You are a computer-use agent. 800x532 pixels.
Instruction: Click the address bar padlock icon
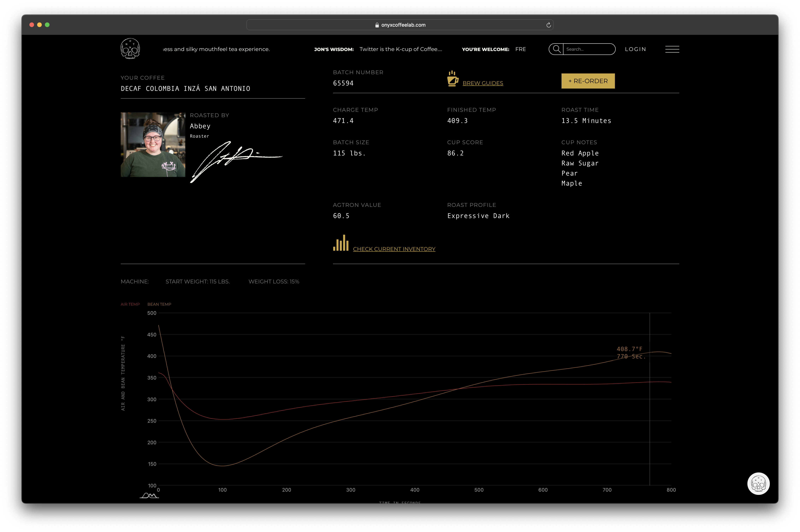pos(377,25)
